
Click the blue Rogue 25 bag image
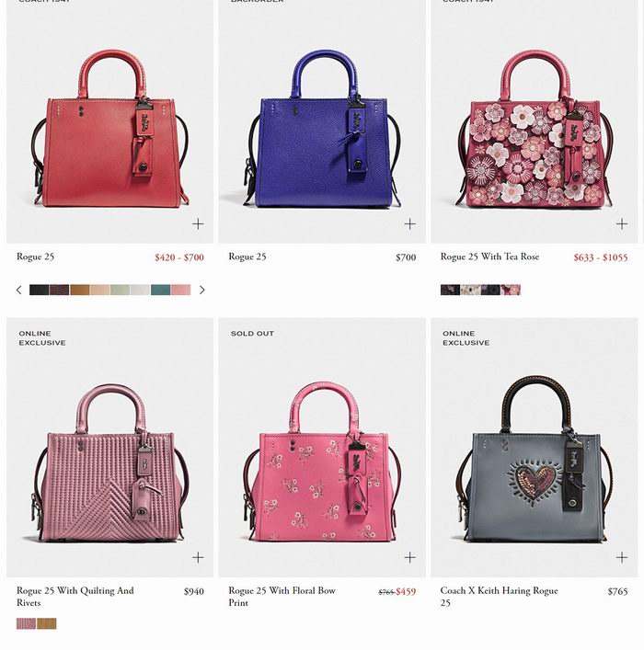coord(322,129)
